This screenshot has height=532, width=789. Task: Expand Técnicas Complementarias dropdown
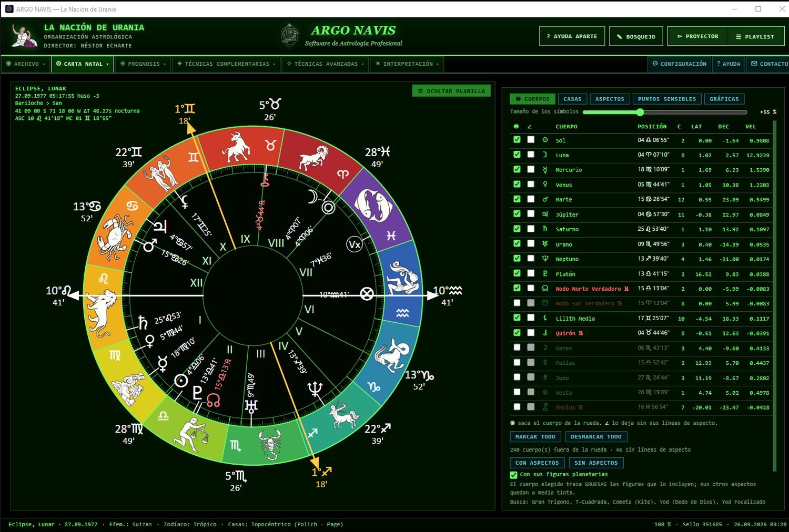[x=226, y=64]
